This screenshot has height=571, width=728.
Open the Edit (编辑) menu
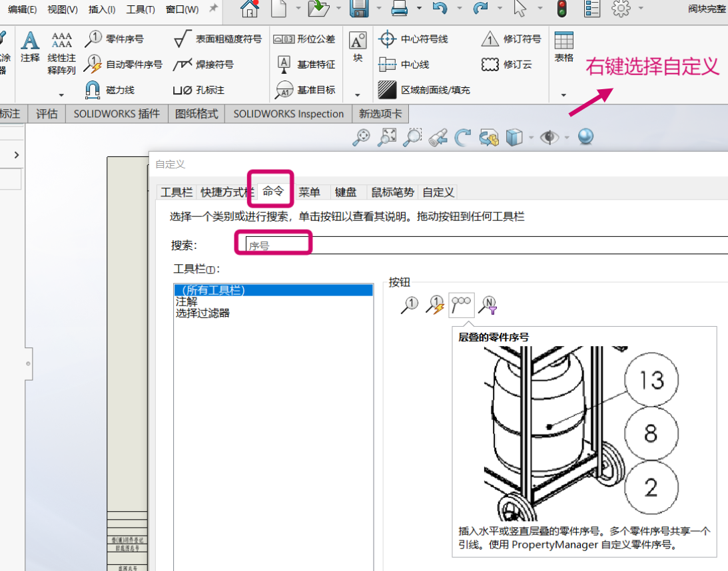[x=22, y=9]
